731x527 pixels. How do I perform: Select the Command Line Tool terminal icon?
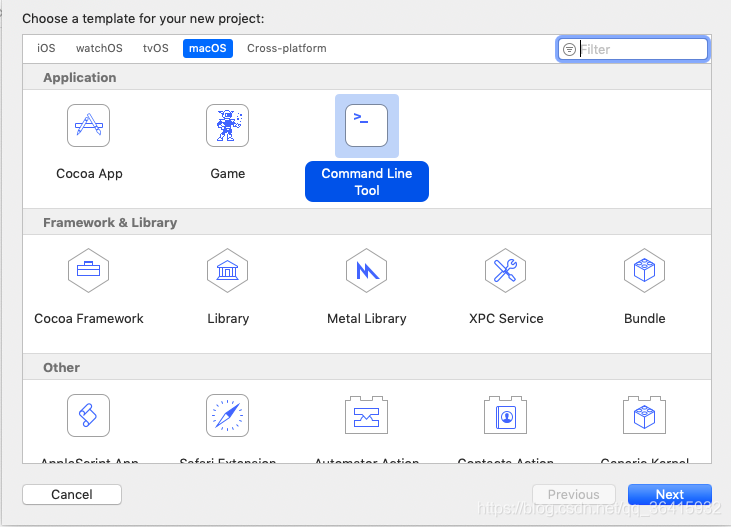point(366,125)
